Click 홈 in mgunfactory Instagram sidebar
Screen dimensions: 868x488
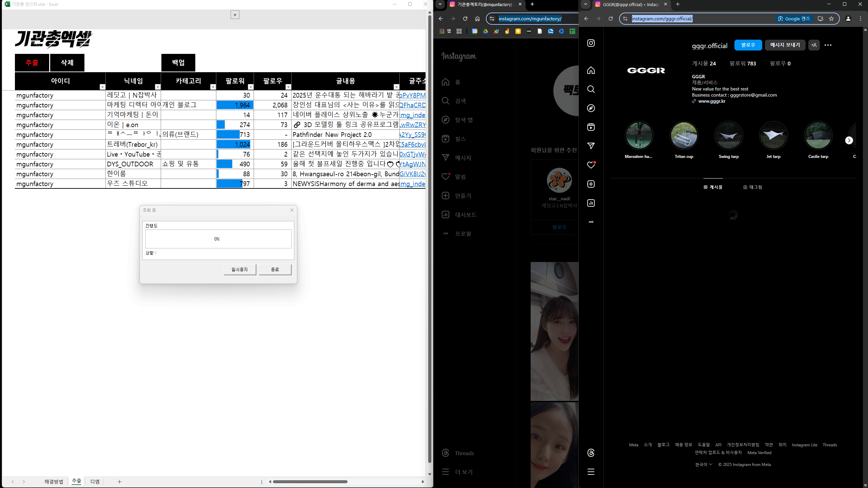(451, 82)
